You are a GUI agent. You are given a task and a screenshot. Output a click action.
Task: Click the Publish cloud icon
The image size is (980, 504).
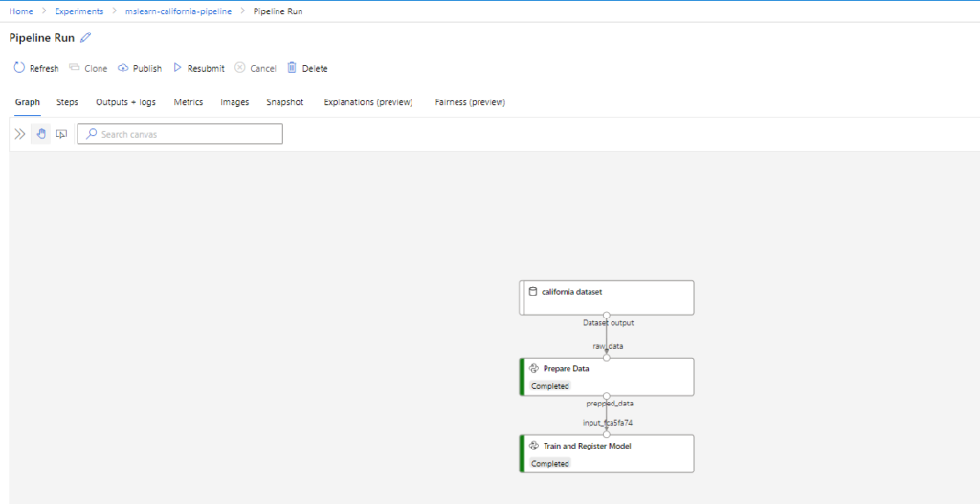point(123,68)
